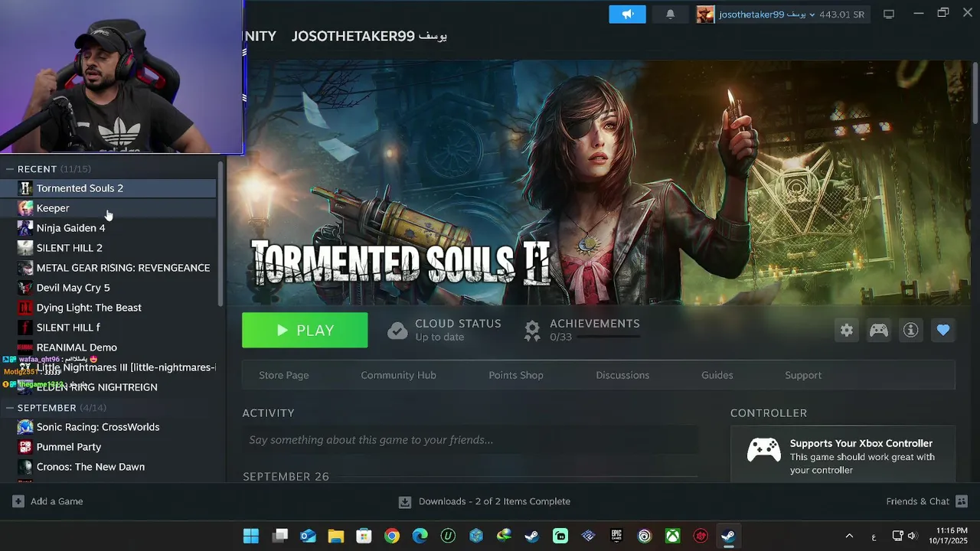Image resolution: width=980 pixels, height=551 pixels.
Task: Open Ubisoft Connect from taskbar
Action: coord(645,536)
